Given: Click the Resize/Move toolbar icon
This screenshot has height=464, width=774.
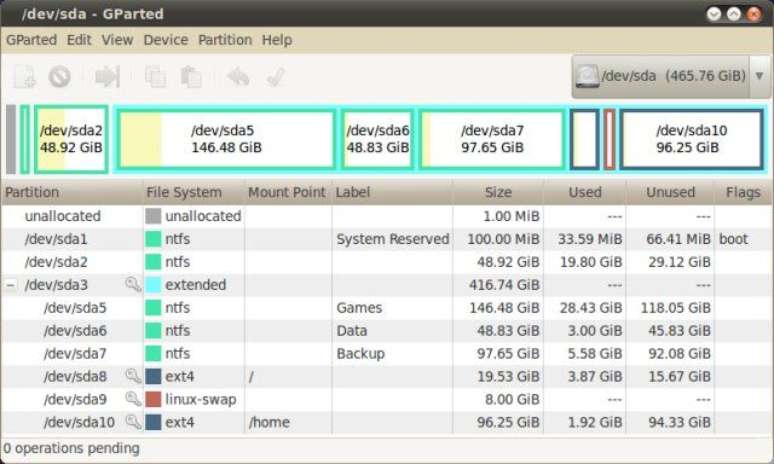Looking at the screenshot, I should [x=107, y=77].
